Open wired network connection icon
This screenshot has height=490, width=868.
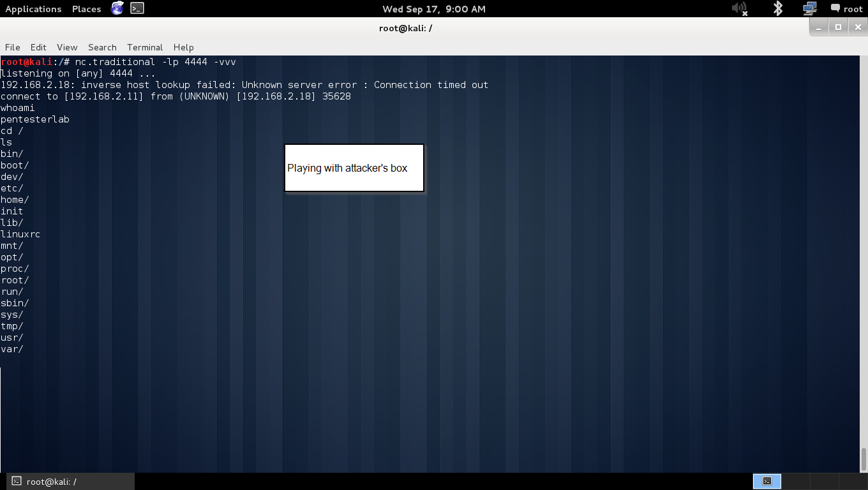tap(810, 8)
